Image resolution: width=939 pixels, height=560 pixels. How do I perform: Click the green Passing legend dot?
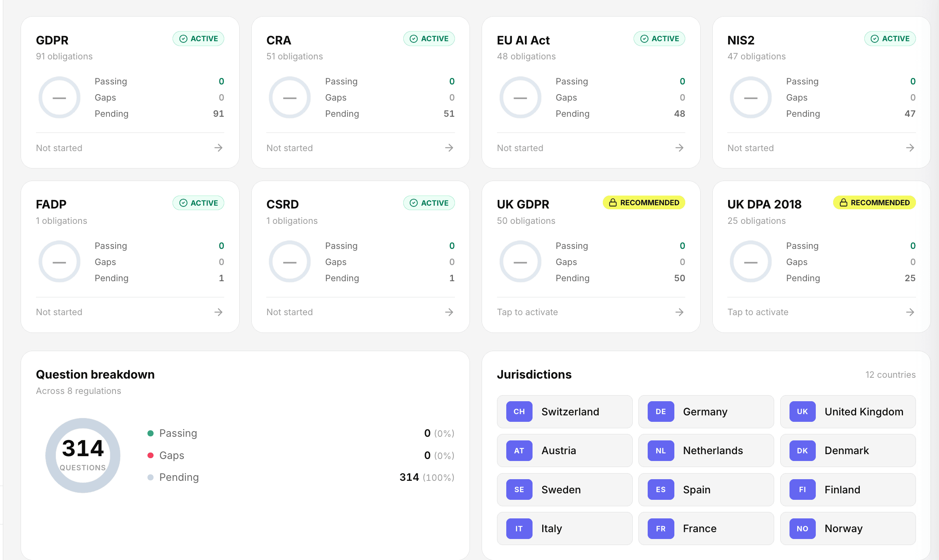151,433
